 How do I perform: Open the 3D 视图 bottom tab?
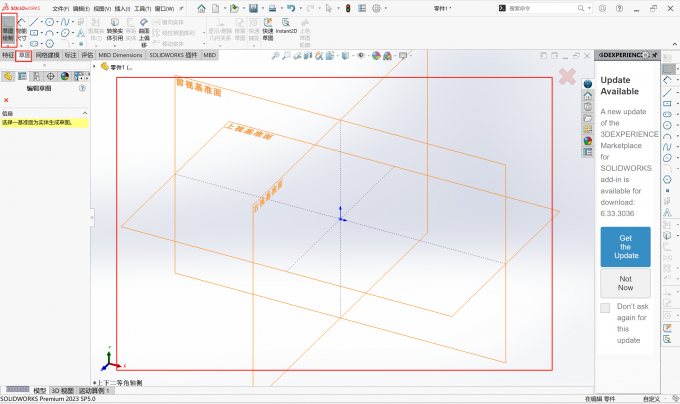click(x=63, y=391)
